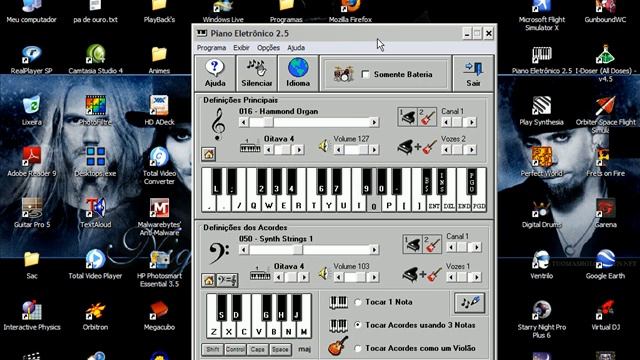Viewport: 640px width, 360px height.
Task: Toggle the Space chord modifier key
Action: 280,350
